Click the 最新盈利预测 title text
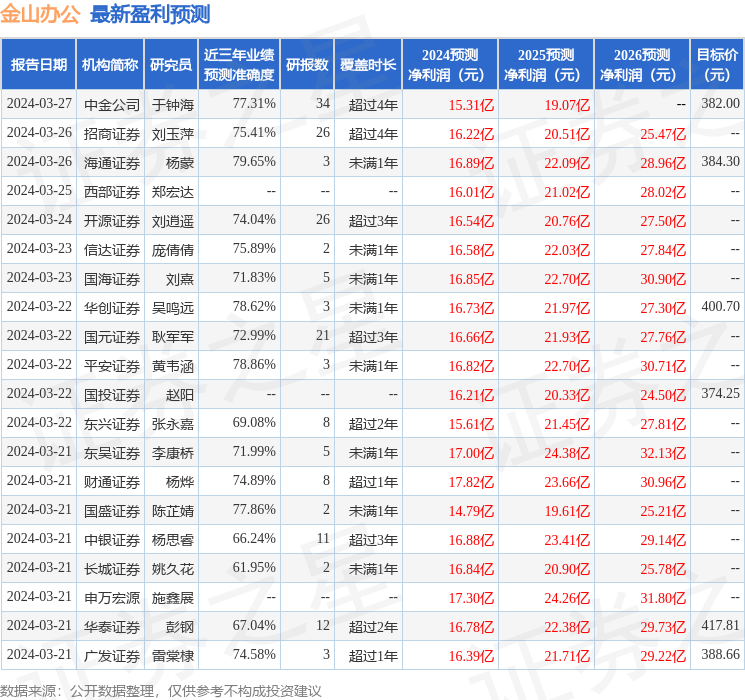This screenshot has height=700, width=745. (x=150, y=14)
